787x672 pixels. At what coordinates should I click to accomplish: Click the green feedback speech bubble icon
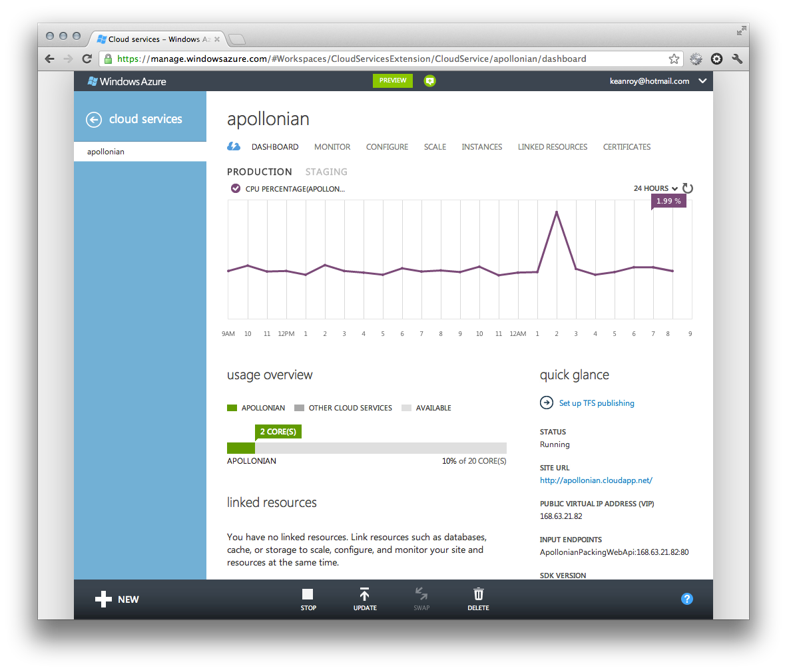click(429, 81)
